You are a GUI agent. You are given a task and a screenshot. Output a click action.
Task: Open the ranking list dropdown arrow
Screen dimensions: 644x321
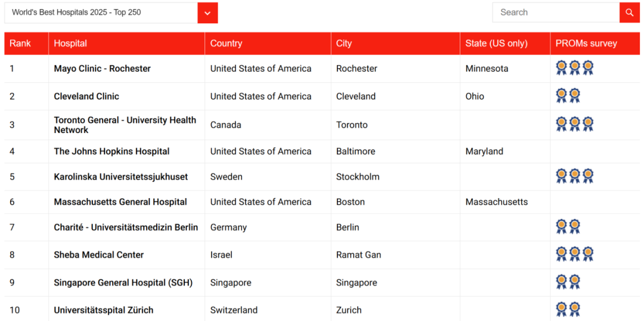208,13
